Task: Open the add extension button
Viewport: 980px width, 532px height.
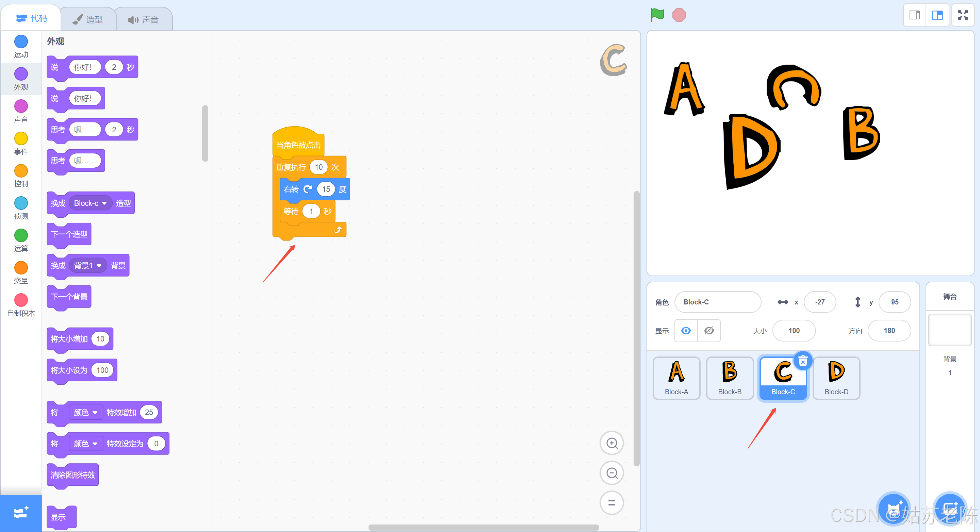Action: (x=21, y=513)
